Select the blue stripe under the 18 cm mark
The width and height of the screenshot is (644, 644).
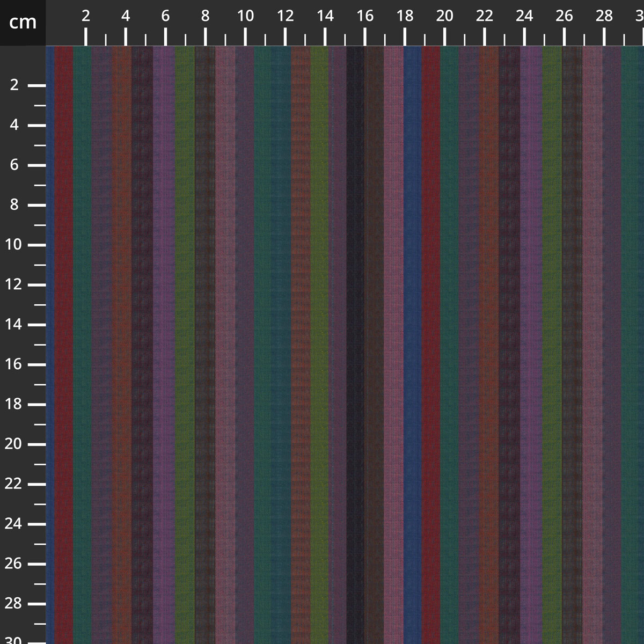(x=412, y=322)
